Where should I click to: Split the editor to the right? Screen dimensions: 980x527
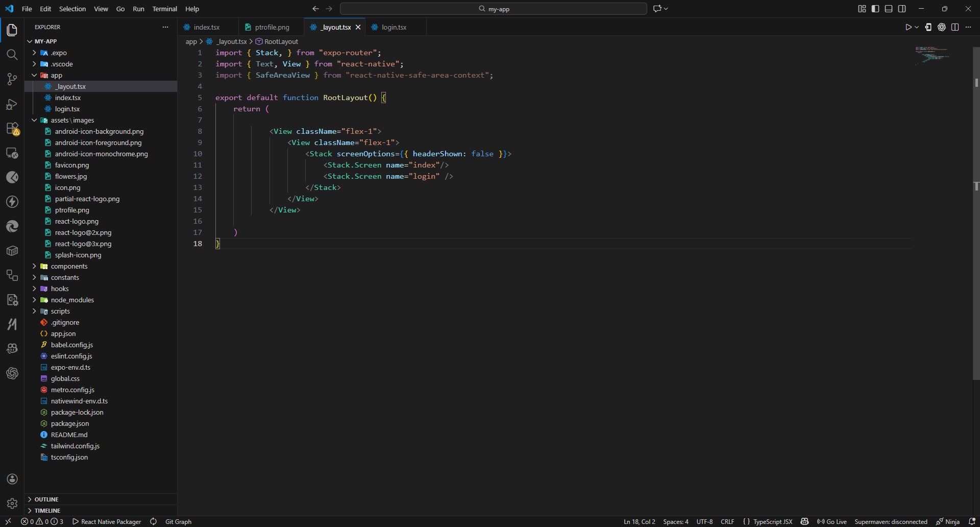coord(955,28)
